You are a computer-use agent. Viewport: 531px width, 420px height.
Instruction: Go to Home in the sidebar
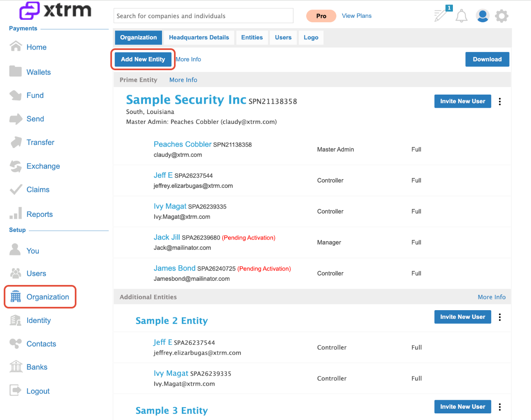point(36,47)
